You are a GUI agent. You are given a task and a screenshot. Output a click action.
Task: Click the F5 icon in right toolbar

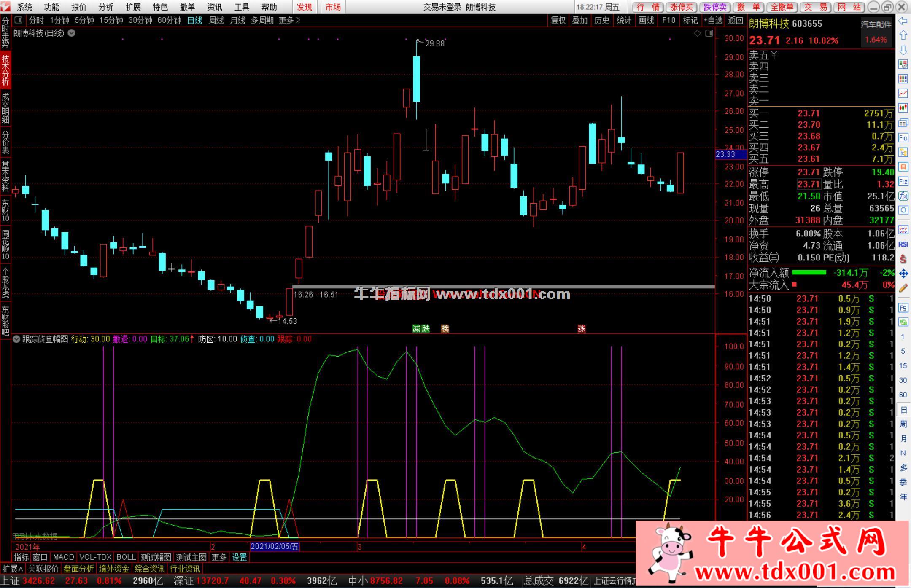[x=903, y=308]
